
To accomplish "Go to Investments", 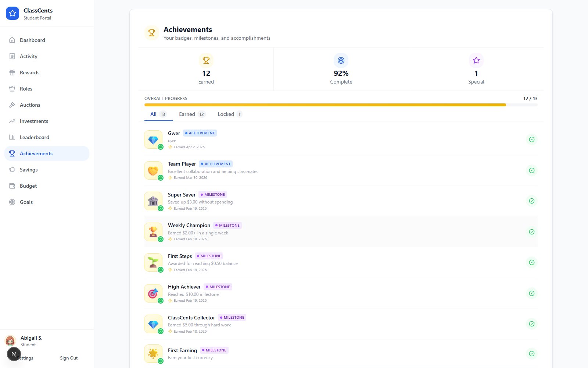I will coord(47,121).
